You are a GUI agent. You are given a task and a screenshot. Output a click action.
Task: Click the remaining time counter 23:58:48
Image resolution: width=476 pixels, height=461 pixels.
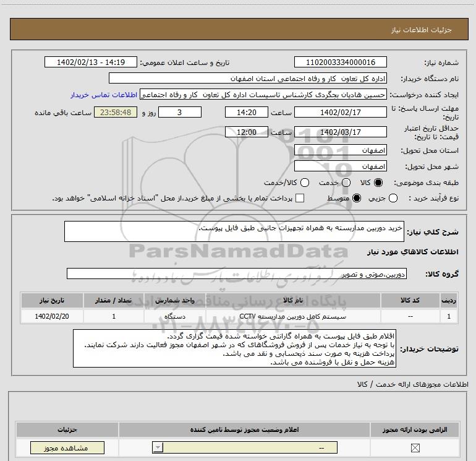116,112
